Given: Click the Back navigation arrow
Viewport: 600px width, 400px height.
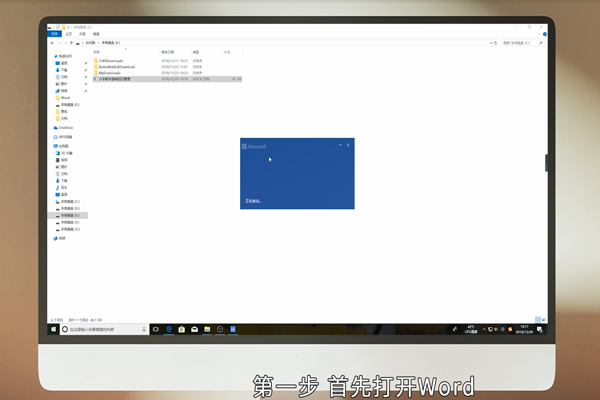Looking at the screenshot, I should click(52, 43).
